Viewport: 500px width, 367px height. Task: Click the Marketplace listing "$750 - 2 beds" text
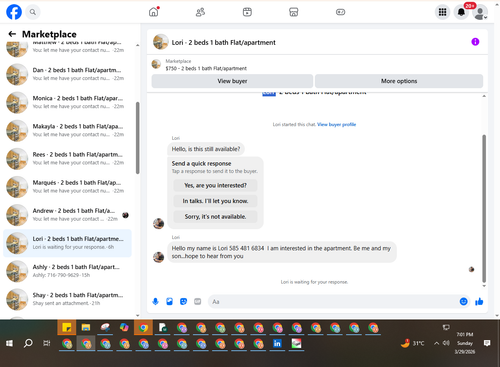point(206,68)
